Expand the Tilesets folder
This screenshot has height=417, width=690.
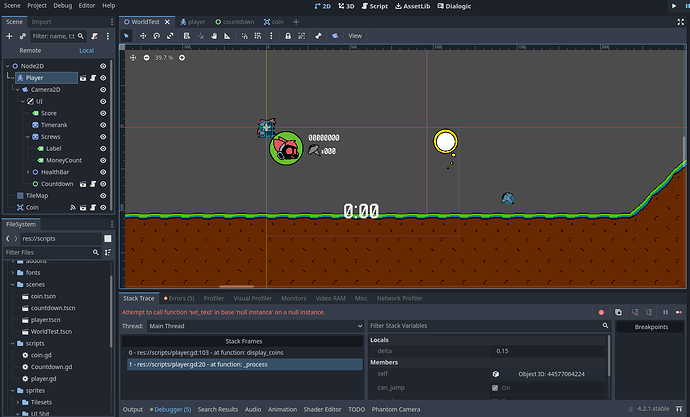(x=18, y=402)
